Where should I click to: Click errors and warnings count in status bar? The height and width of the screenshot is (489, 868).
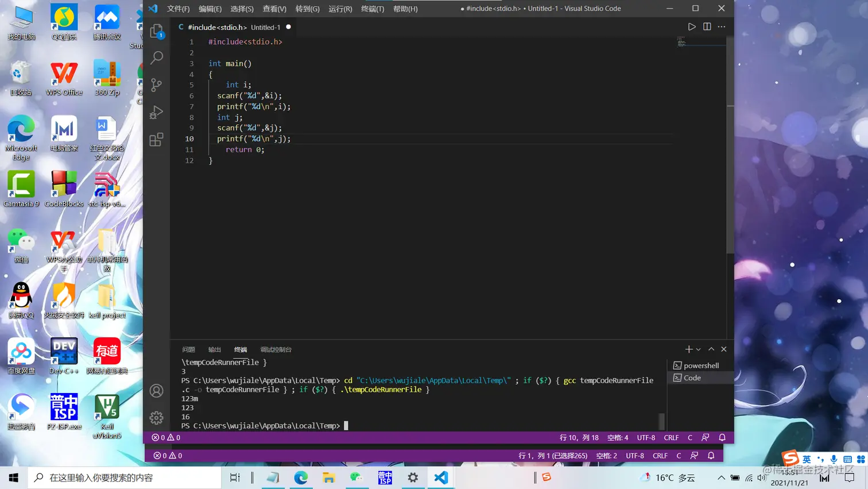point(166,438)
